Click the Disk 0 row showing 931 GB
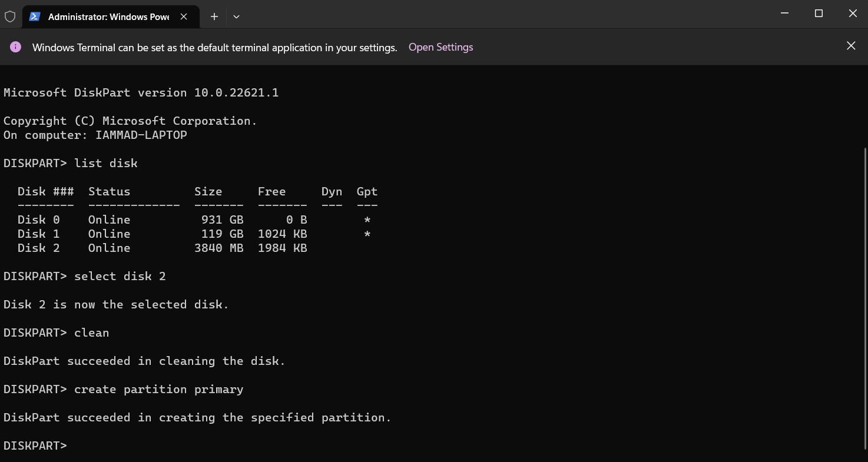This screenshot has width=868, height=462. click(x=162, y=220)
